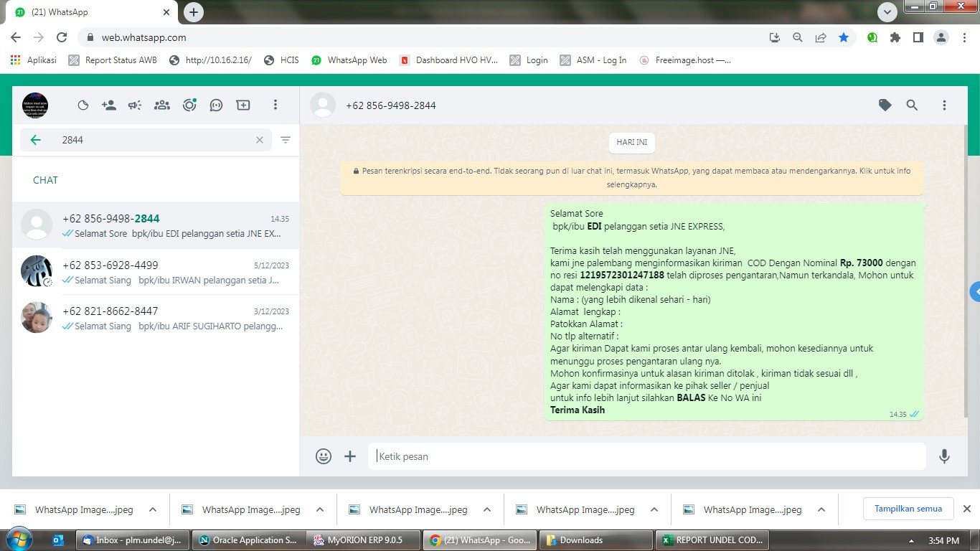Open the blue side panel arrow tab
This screenshot has height=551, width=980.
[x=975, y=292]
